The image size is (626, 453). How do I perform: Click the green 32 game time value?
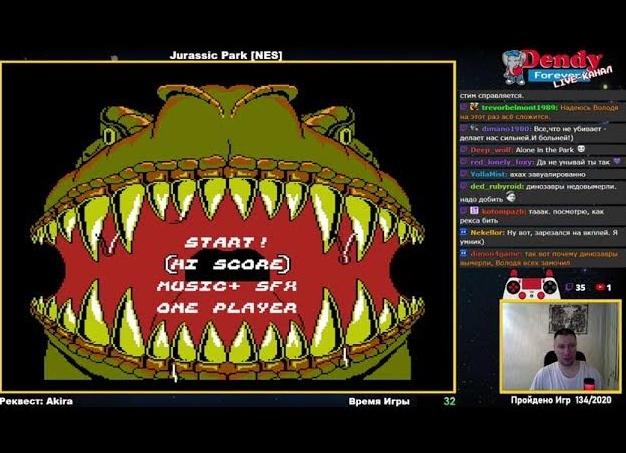450,402
